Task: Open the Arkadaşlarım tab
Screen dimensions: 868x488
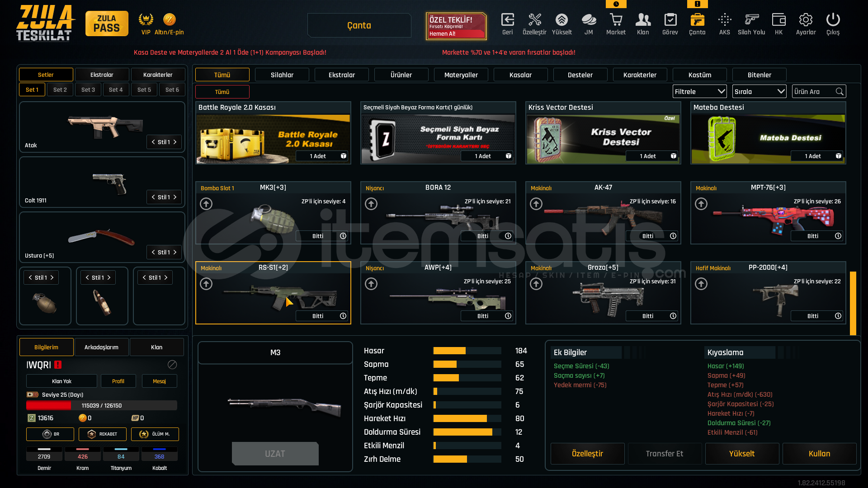Action: [101, 347]
